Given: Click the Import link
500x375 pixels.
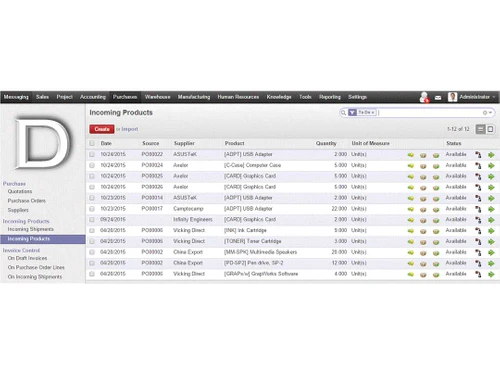Looking at the screenshot, I should (130, 129).
